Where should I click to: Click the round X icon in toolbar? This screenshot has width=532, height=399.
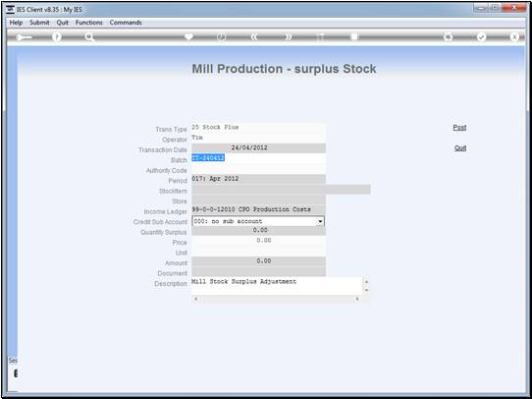tap(514, 37)
